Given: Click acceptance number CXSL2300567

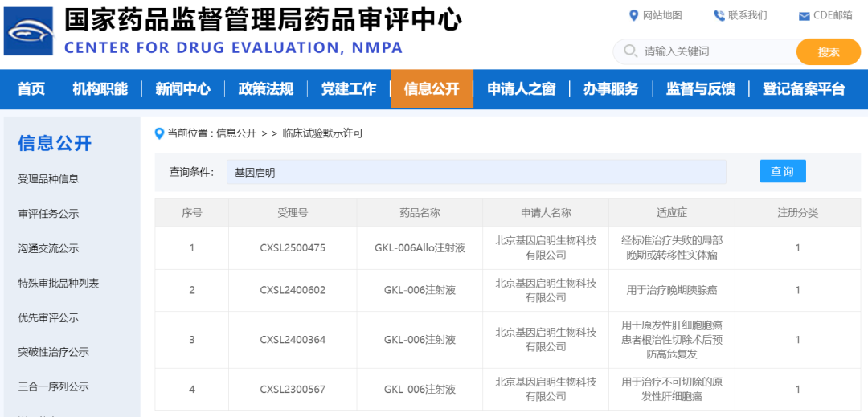Looking at the screenshot, I should (x=293, y=390).
